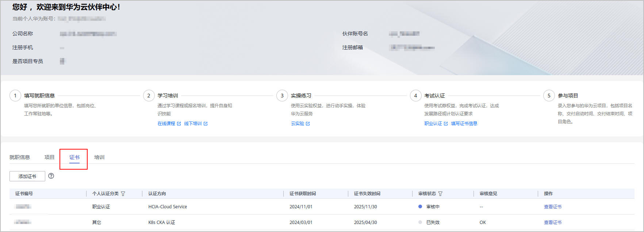
Task: Select step 1 circle 填写就职信息
Action: pyautogui.click(x=15, y=96)
